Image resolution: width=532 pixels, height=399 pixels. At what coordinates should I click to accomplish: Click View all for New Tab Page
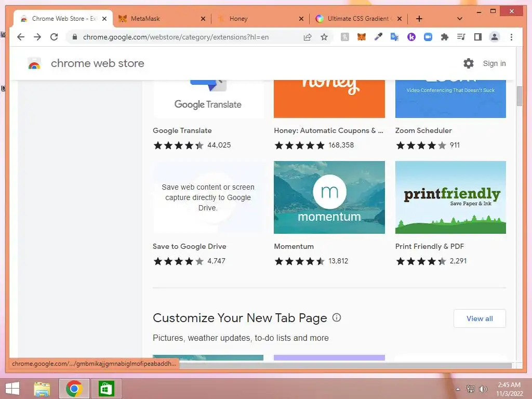pyautogui.click(x=480, y=318)
